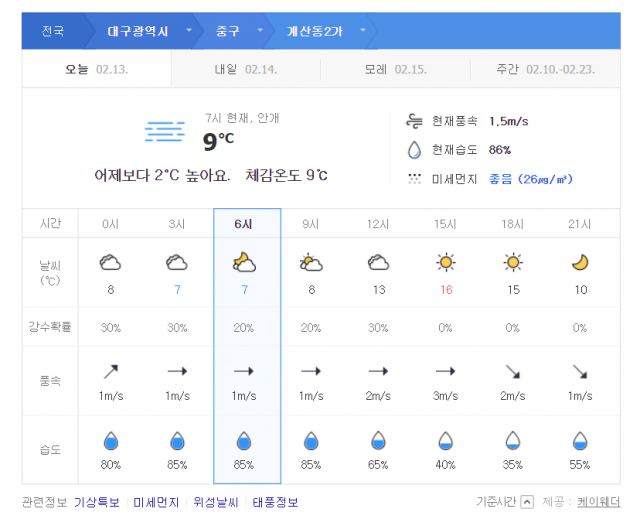The image size is (640, 519).
Task: Click the humidity droplet in the 6시 column
Action: pyautogui.click(x=244, y=441)
